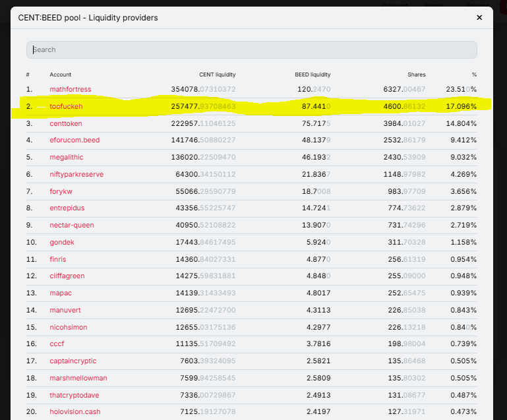
Task: Open the cliffagreen account link
Action: pyautogui.click(x=67, y=276)
